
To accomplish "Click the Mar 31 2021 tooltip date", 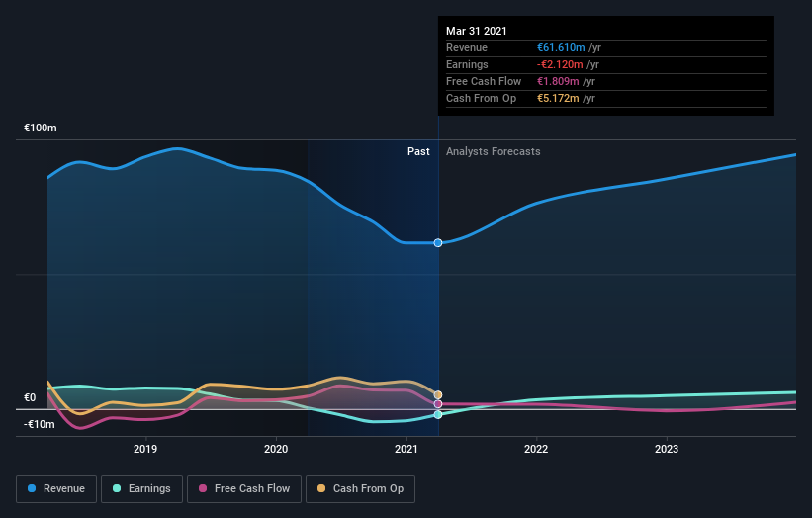I will pyautogui.click(x=477, y=31).
